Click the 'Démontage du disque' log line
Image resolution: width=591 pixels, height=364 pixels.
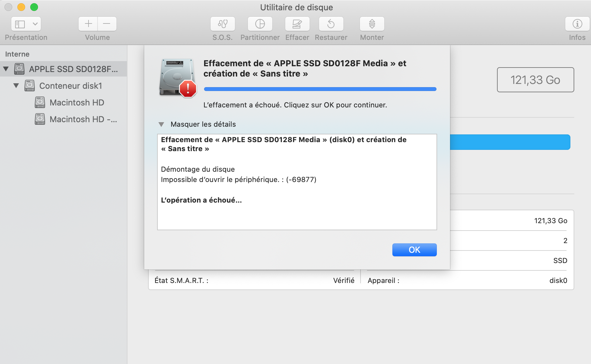(198, 169)
